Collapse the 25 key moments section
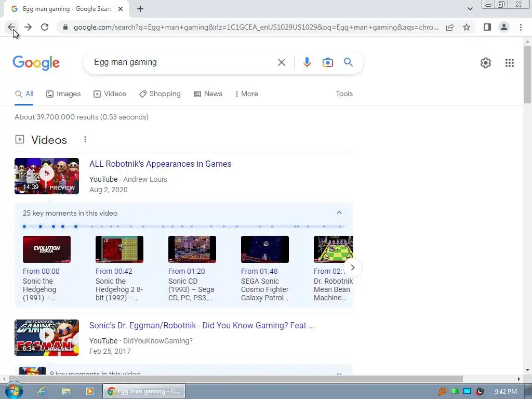This screenshot has width=532, height=399. 339,212
